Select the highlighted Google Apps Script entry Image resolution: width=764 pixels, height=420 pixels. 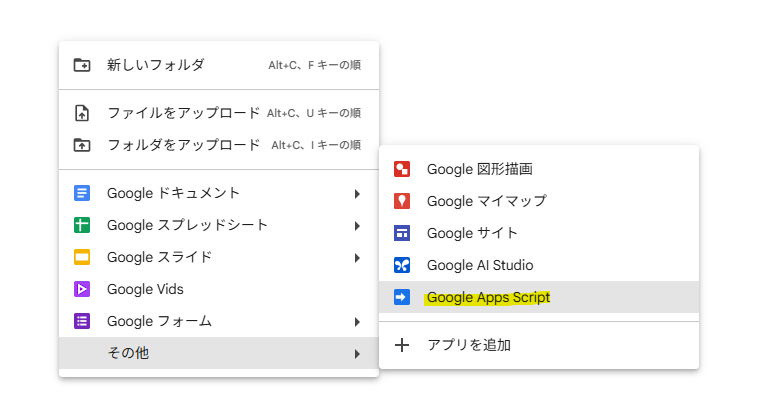pyautogui.click(x=539, y=297)
